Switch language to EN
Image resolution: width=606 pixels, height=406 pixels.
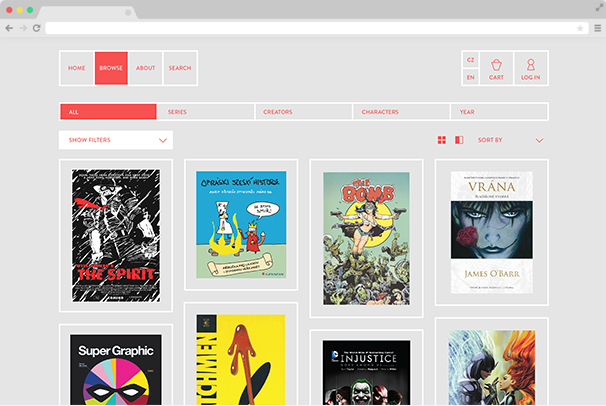[470, 77]
